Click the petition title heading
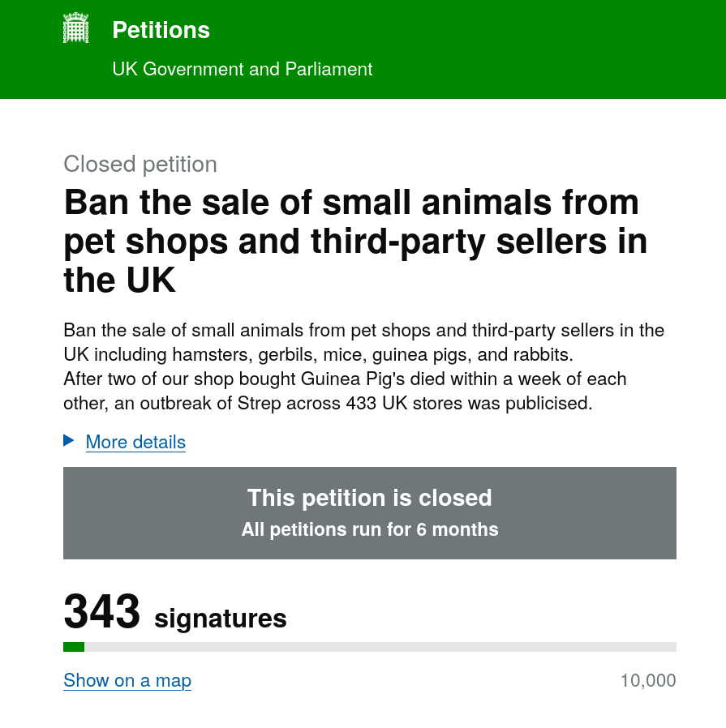726x728 pixels. coord(355,241)
